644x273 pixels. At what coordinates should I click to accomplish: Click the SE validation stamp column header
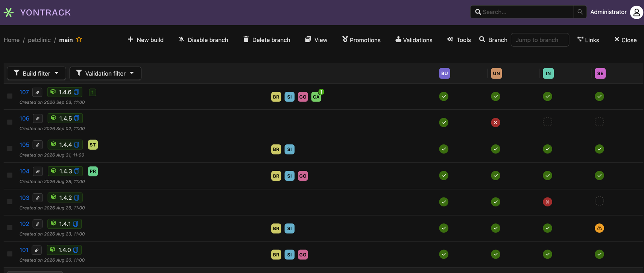tap(600, 73)
